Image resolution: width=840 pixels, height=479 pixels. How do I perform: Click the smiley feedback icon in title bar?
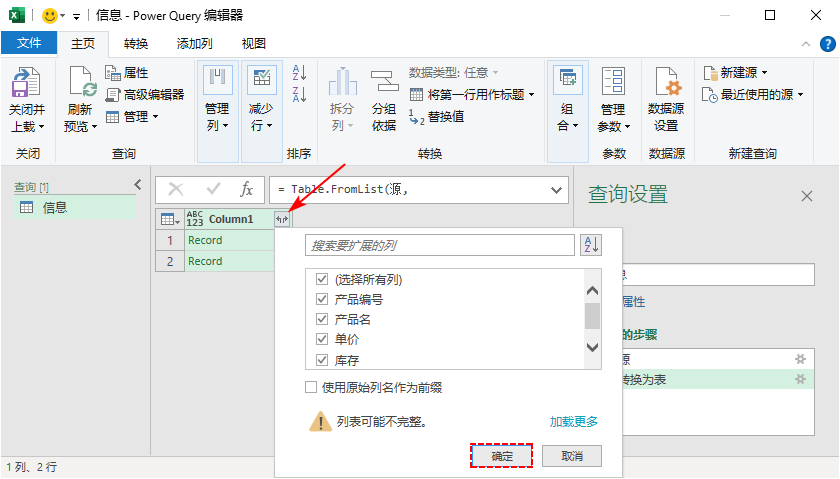coord(50,16)
